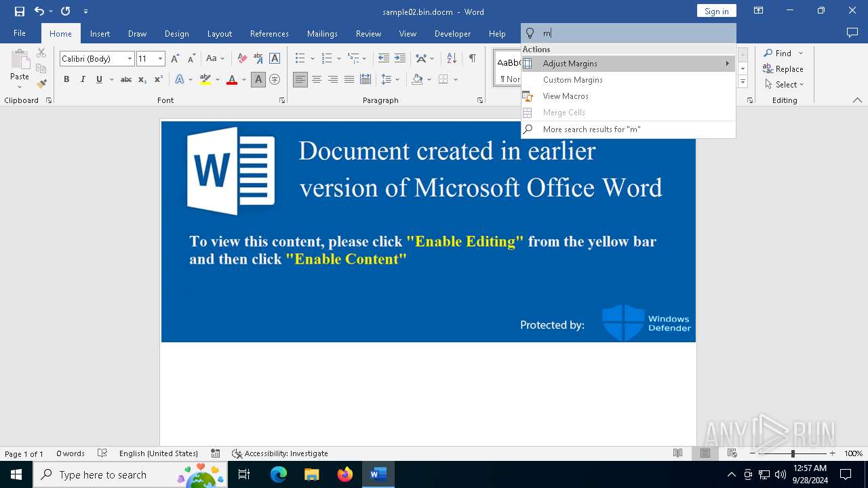Click More search results for "m"
The height and width of the screenshot is (488, 868).
(629, 129)
